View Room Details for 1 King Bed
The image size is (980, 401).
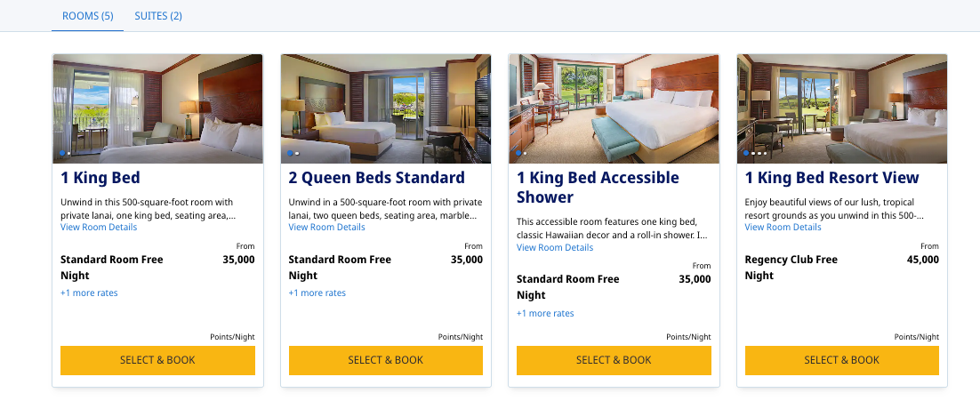click(x=99, y=227)
